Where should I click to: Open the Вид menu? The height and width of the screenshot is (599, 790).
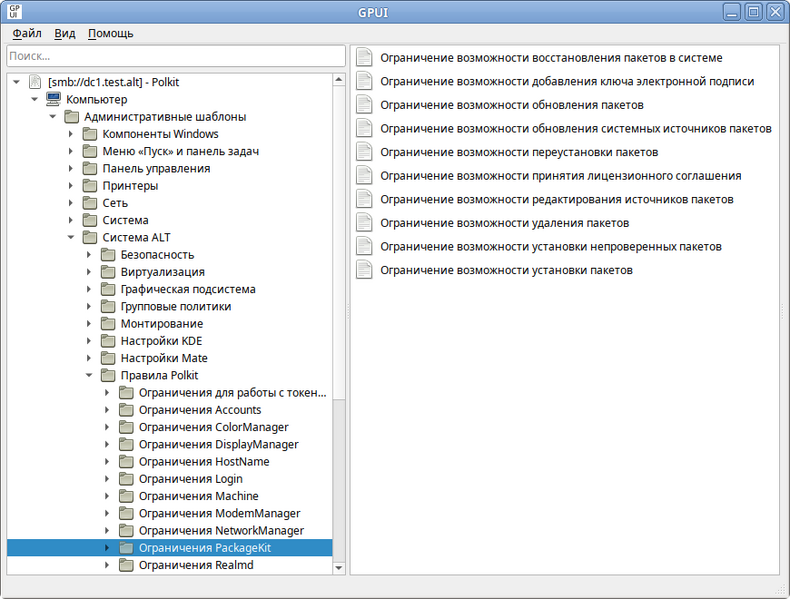click(64, 33)
